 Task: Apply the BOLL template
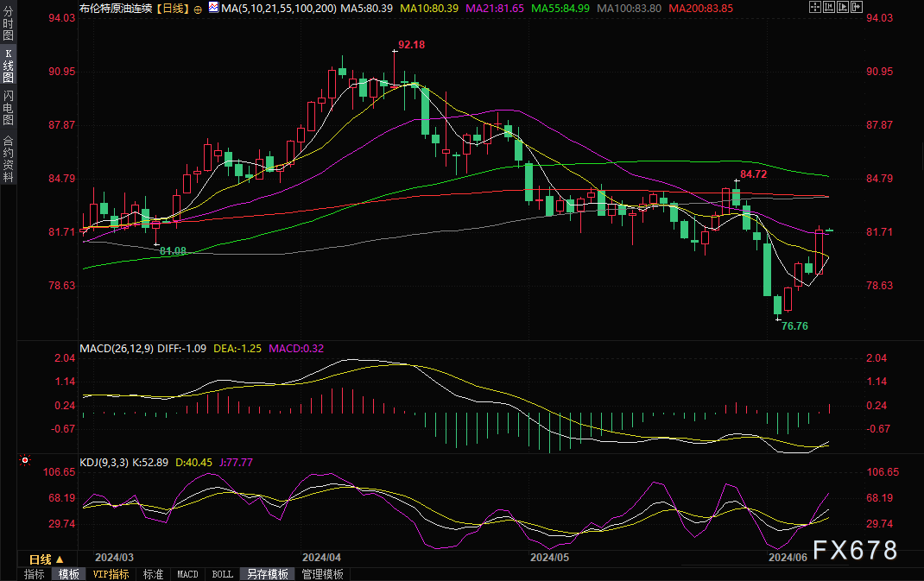(x=222, y=574)
